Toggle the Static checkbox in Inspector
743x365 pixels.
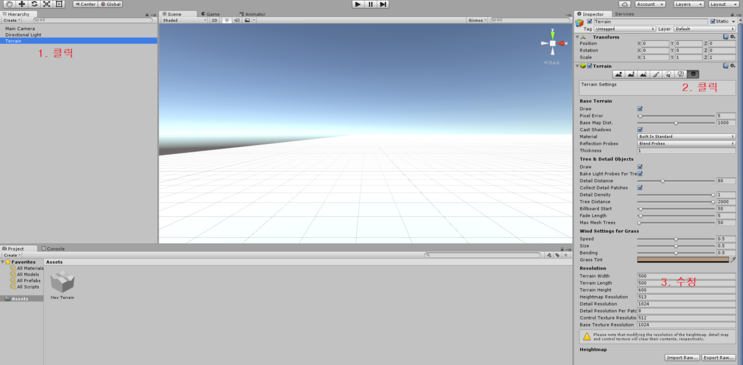pyautogui.click(x=713, y=21)
